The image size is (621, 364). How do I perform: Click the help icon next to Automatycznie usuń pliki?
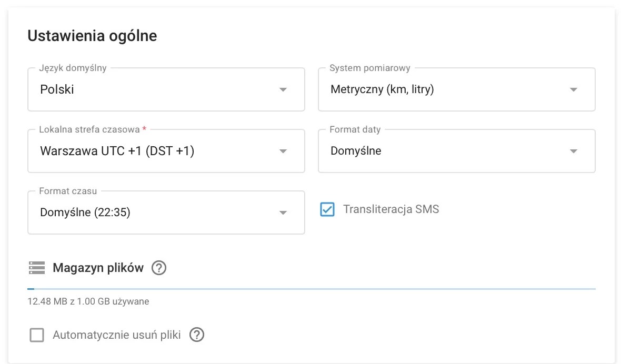tap(197, 335)
